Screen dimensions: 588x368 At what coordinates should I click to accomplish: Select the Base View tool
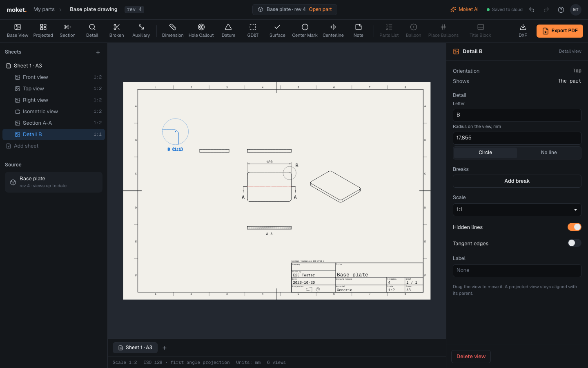[18, 31]
